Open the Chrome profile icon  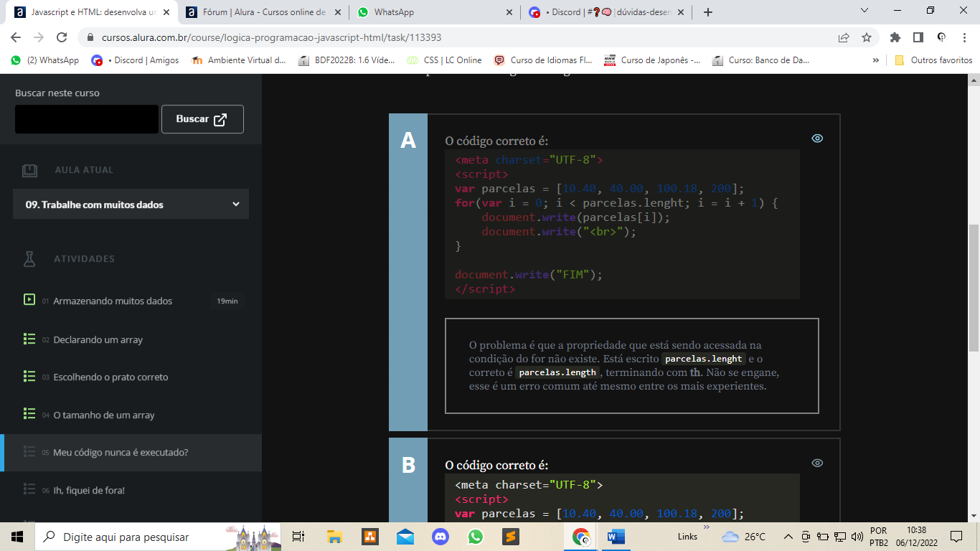tap(941, 37)
